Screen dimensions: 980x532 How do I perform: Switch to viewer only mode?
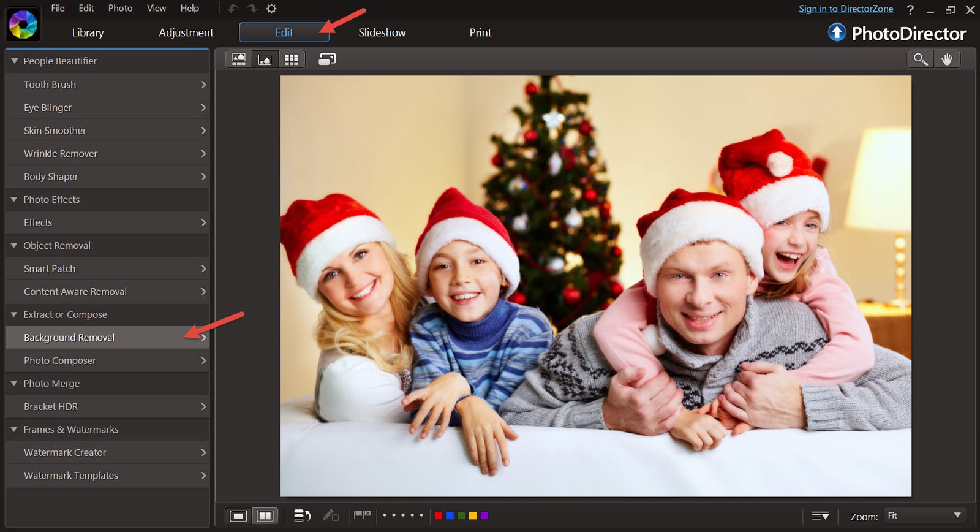[x=265, y=59]
